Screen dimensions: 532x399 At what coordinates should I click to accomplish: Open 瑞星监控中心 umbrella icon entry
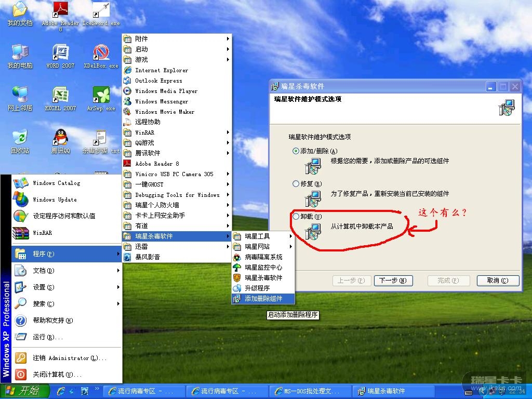tap(263, 268)
